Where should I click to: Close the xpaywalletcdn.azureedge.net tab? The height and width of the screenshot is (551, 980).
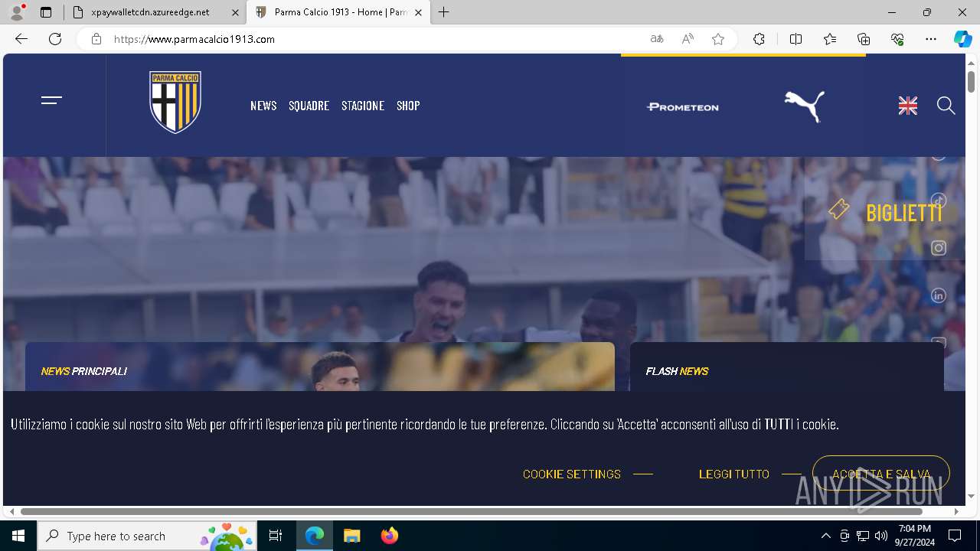[235, 12]
